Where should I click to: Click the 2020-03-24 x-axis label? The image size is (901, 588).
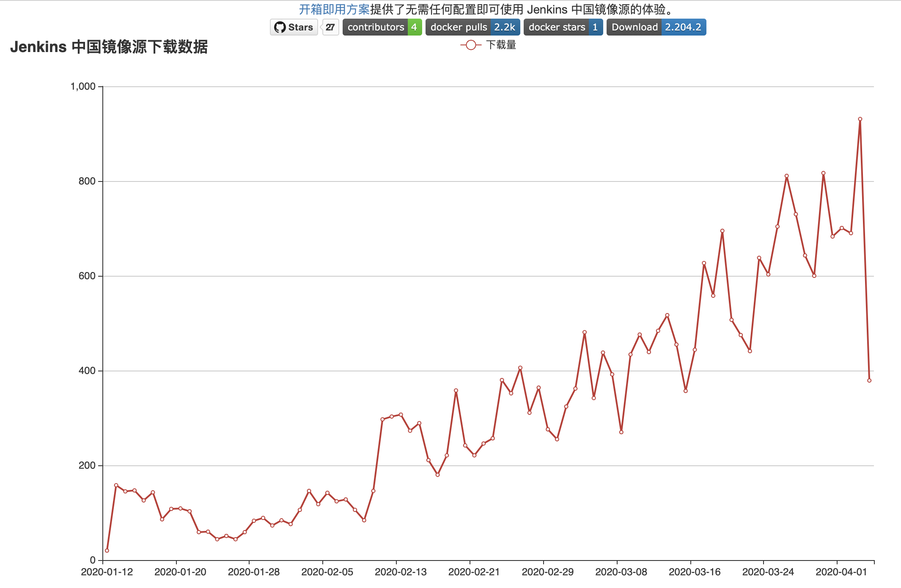pos(768,572)
